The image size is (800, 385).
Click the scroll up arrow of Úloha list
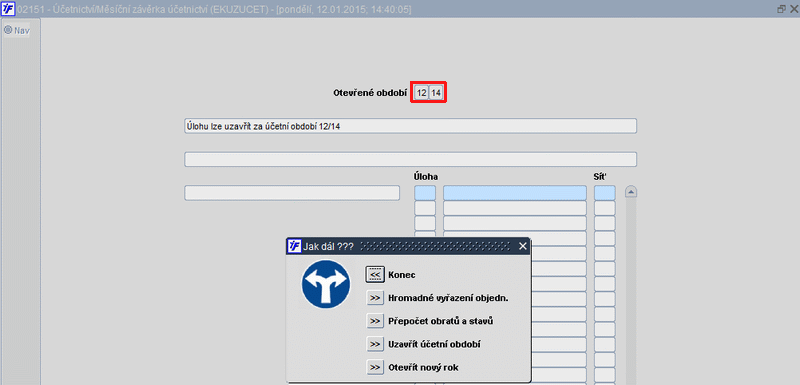[631, 193]
